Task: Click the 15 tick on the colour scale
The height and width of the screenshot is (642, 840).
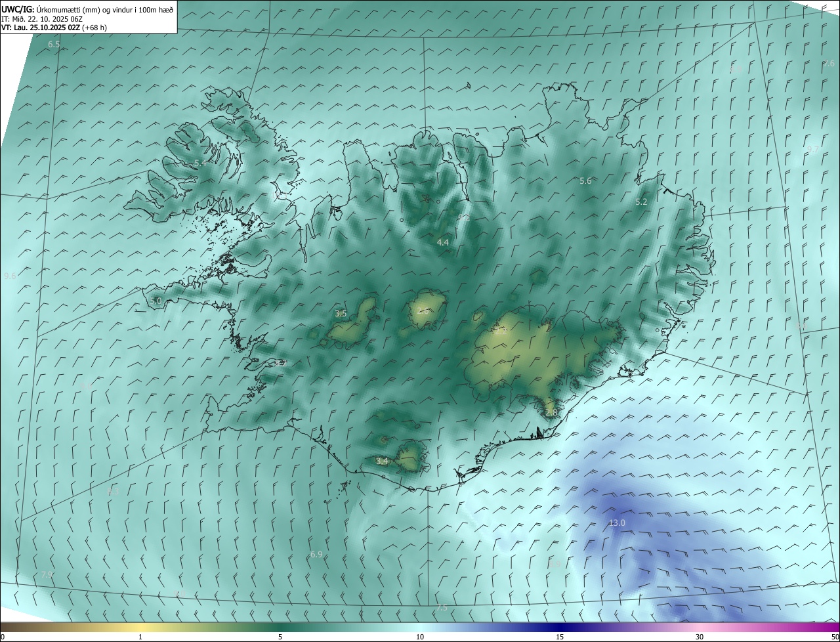Action: click(x=560, y=637)
